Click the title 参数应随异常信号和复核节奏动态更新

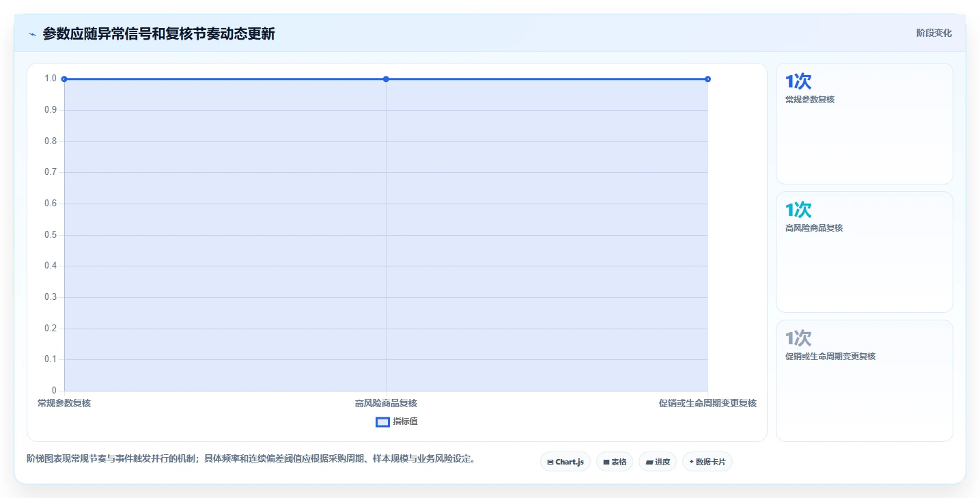coord(158,33)
